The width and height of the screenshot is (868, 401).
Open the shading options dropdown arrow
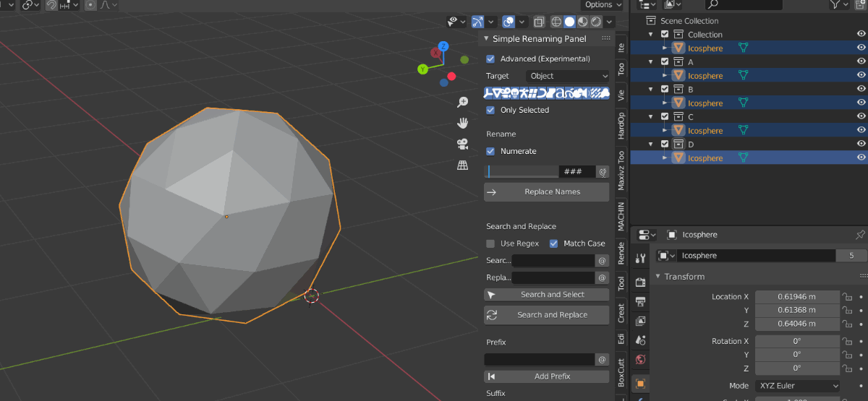609,22
